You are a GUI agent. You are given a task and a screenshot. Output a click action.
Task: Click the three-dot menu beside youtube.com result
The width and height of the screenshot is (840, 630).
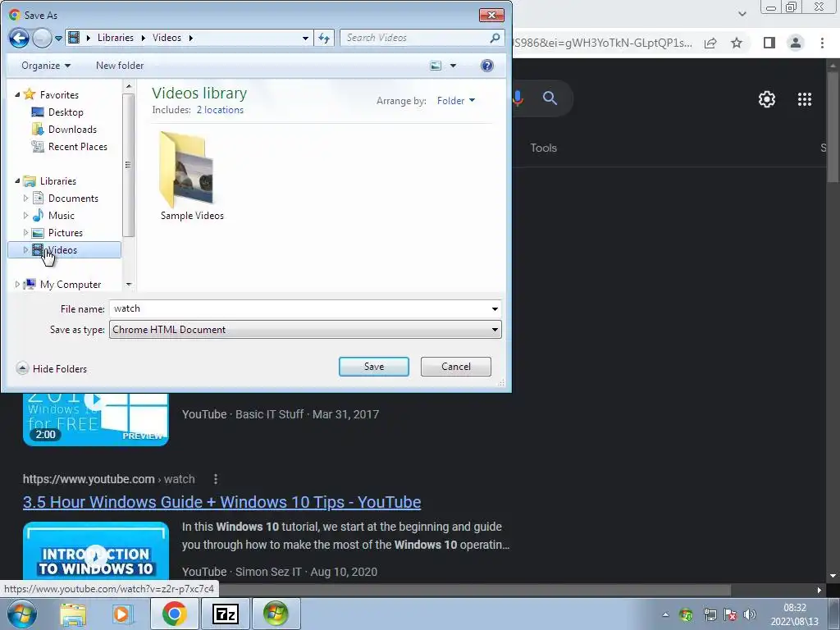click(x=216, y=479)
